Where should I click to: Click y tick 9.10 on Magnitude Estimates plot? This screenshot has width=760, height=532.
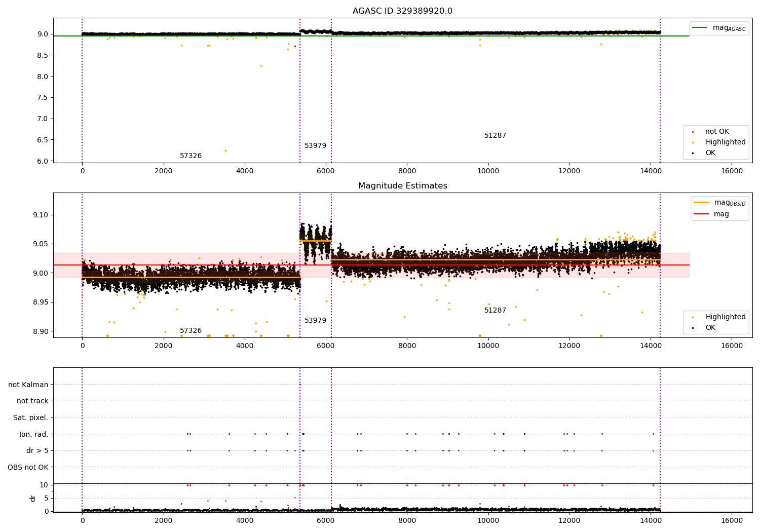(x=41, y=215)
